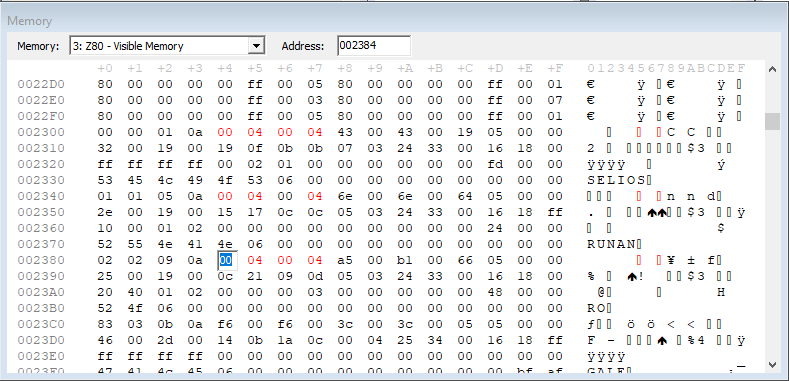Viewport: 789px width, 381px height.
Task: Select the 64 byte in row 002340
Action: click(x=465, y=196)
